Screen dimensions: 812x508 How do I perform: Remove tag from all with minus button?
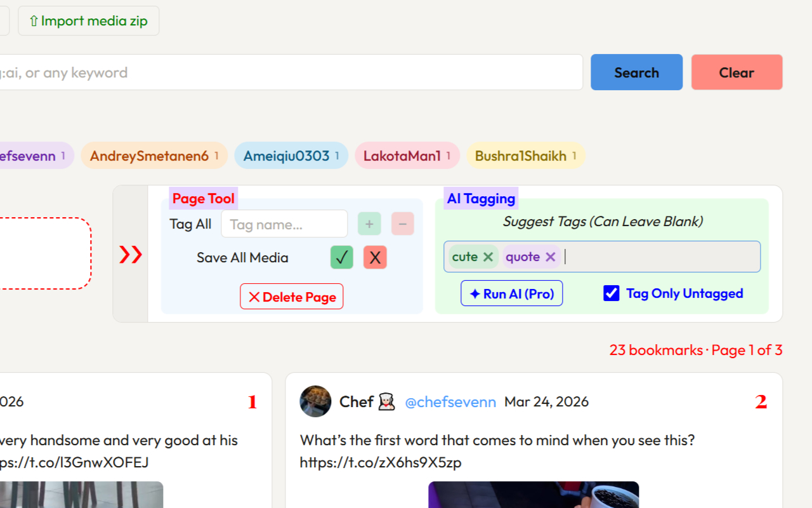(403, 224)
